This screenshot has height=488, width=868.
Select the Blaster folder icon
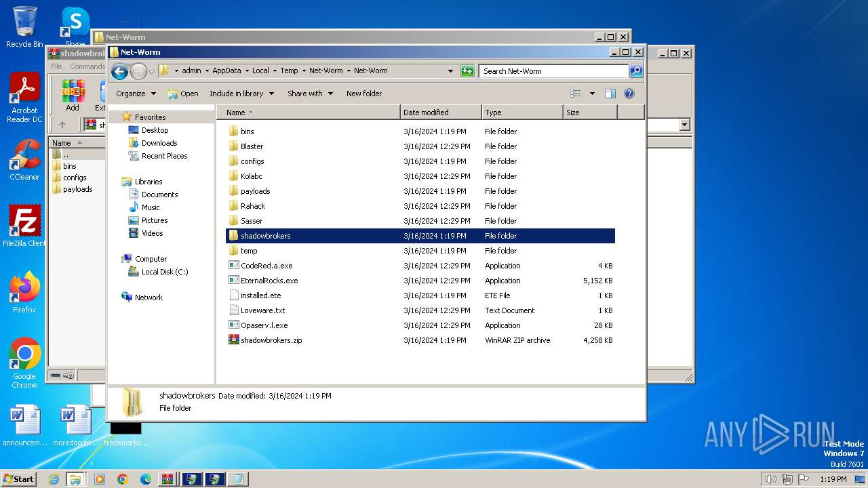click(233, 146)
